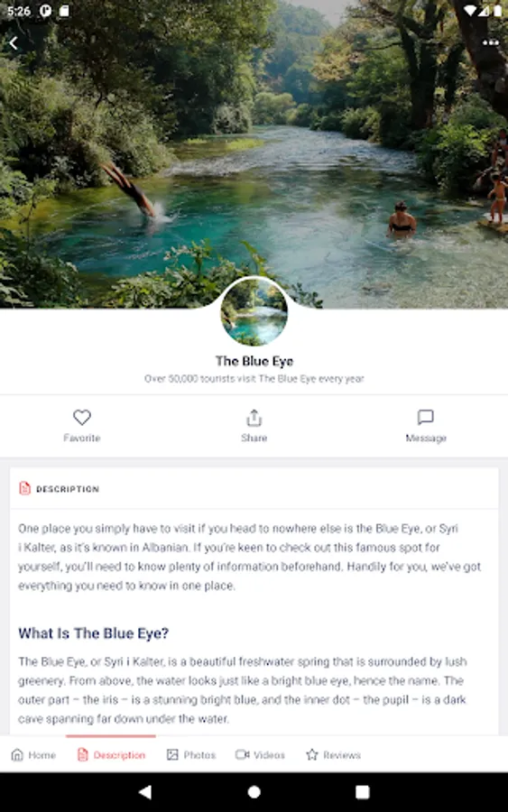The image size is (508, 812).
Task: Tap the Blue Eye cover photo
Action: [x=254, y=154]
